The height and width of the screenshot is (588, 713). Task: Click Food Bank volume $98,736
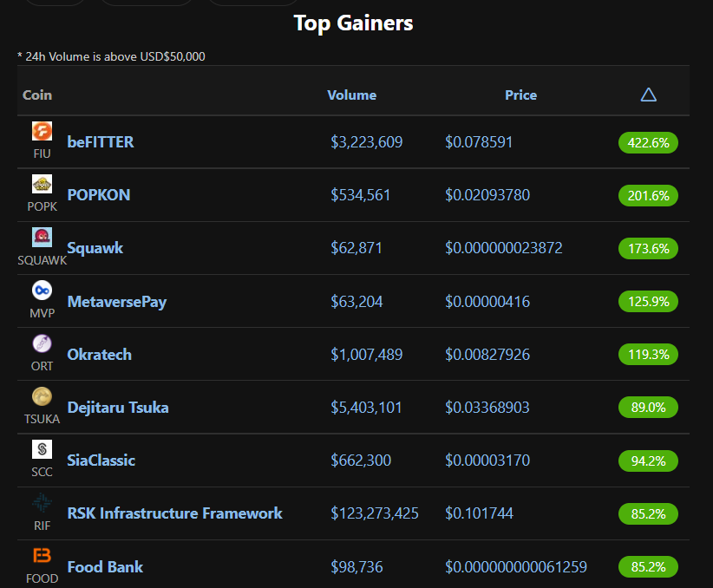click(357, 567)
